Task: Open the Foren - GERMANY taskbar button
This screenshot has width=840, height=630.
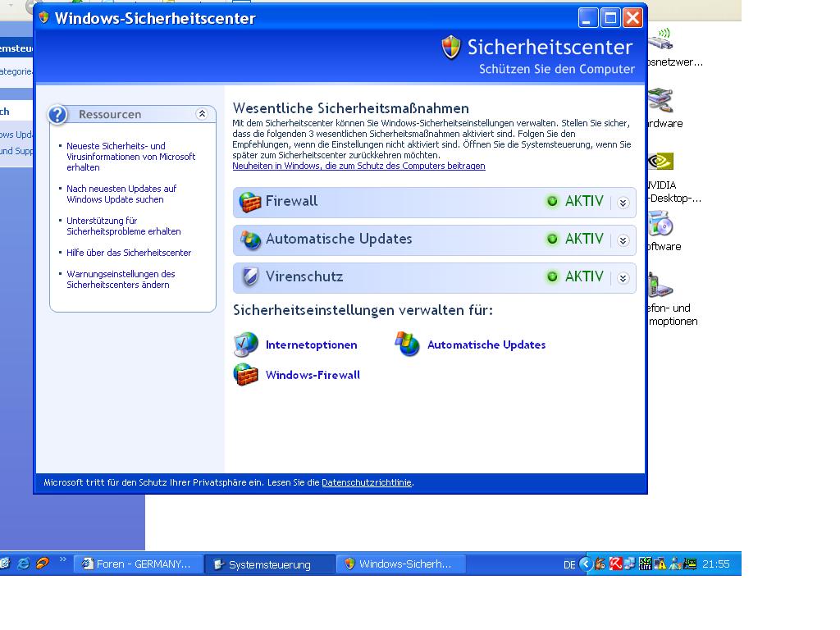Action: click(138, 564)
